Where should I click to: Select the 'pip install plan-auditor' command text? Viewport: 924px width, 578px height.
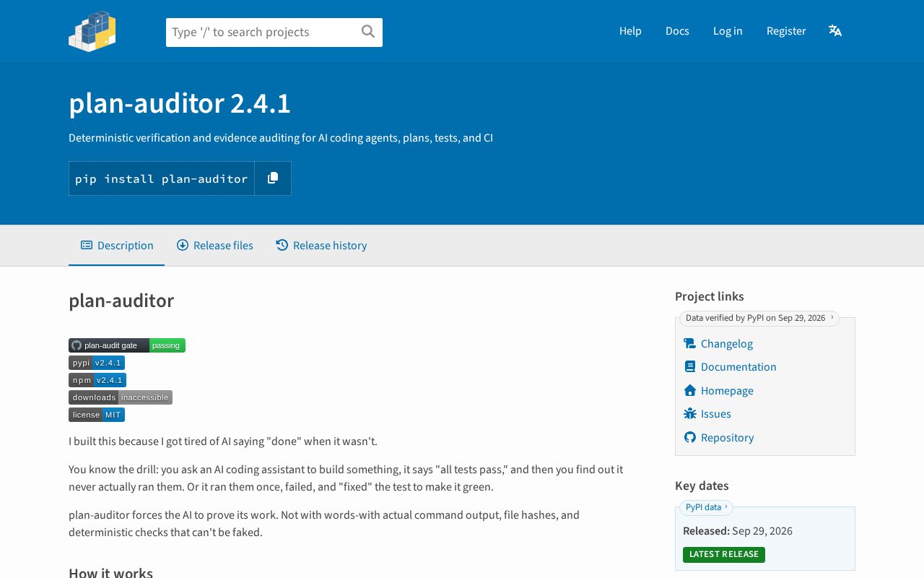[x=162, y=178]
